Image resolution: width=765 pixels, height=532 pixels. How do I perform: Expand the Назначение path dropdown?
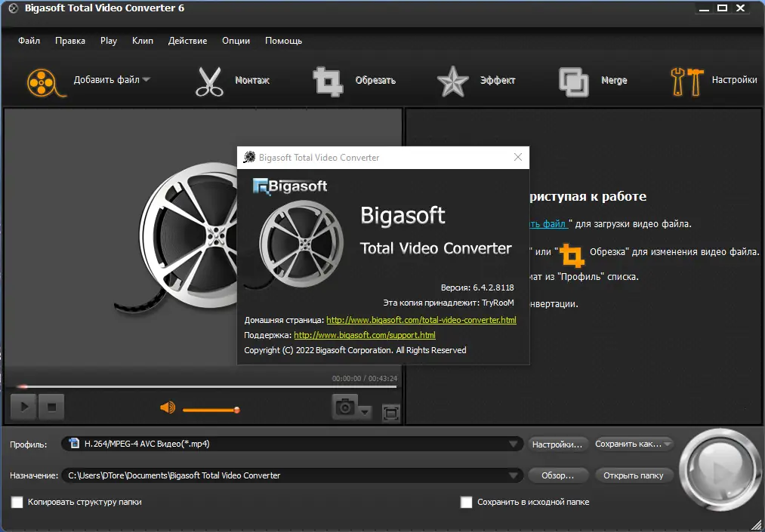pos(514,475)
